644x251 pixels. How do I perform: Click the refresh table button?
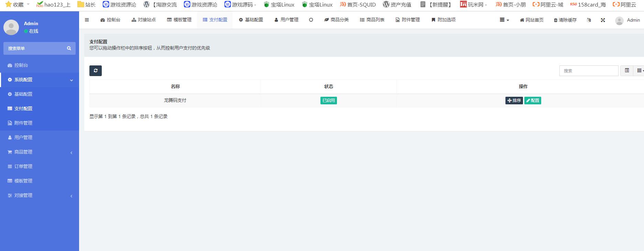pyautogui.click(x=96, y=71)
